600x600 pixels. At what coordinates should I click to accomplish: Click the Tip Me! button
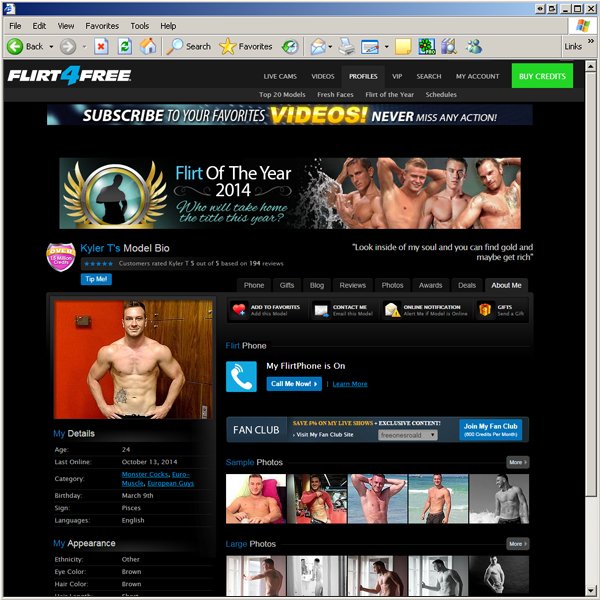(x=96, y=279)
